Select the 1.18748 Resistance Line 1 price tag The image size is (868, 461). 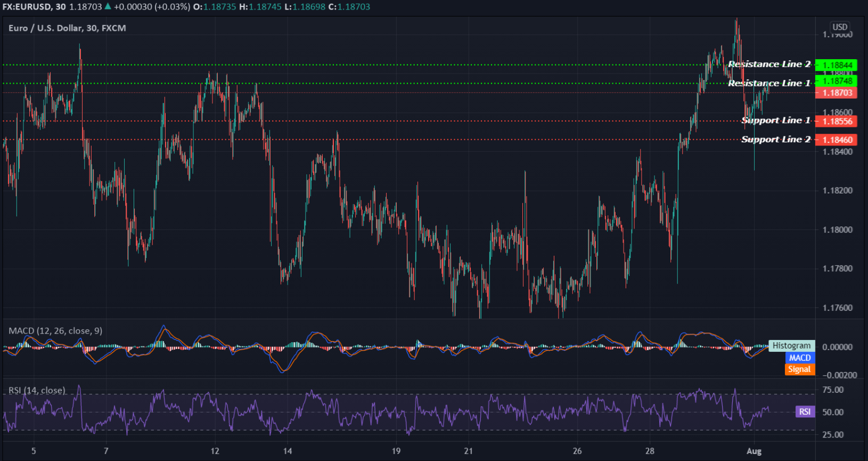click(x=836, y=81)
